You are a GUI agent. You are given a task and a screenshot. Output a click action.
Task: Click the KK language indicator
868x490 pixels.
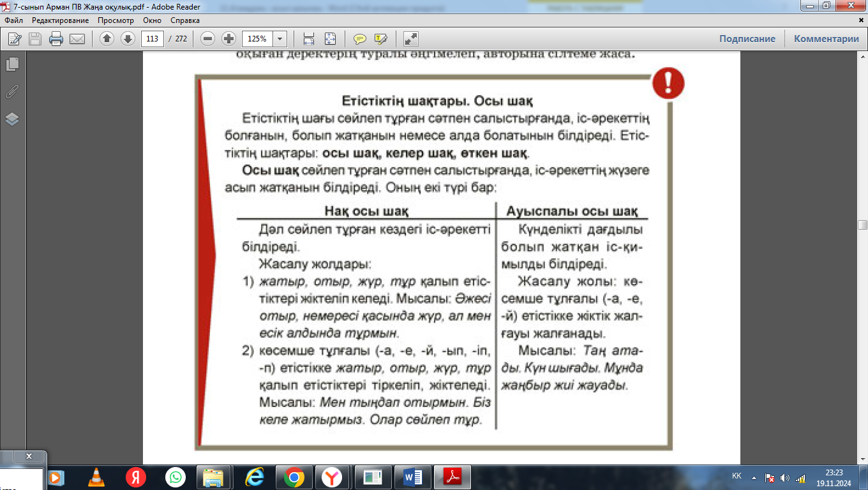pyautogui.click(x=737, y=477)
